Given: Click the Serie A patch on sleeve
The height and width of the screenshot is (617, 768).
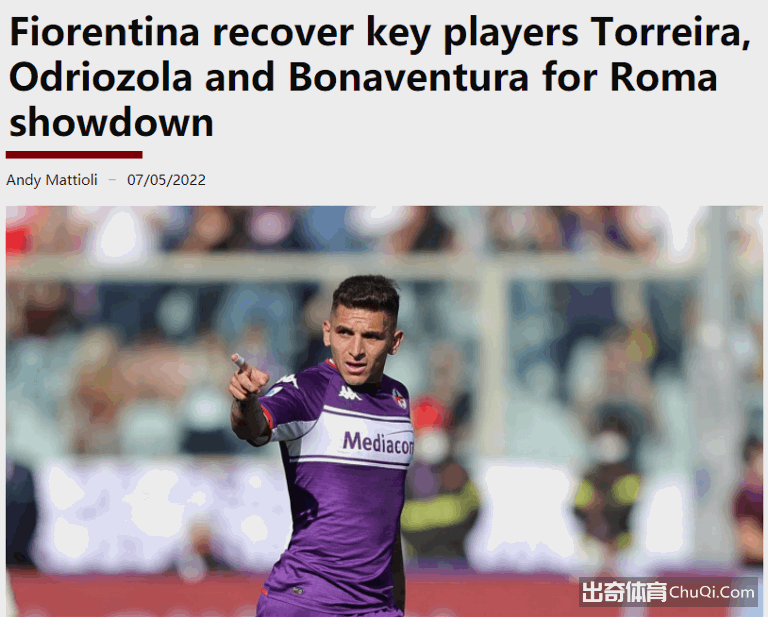Looking at the screenshot, I should (273, 392).
